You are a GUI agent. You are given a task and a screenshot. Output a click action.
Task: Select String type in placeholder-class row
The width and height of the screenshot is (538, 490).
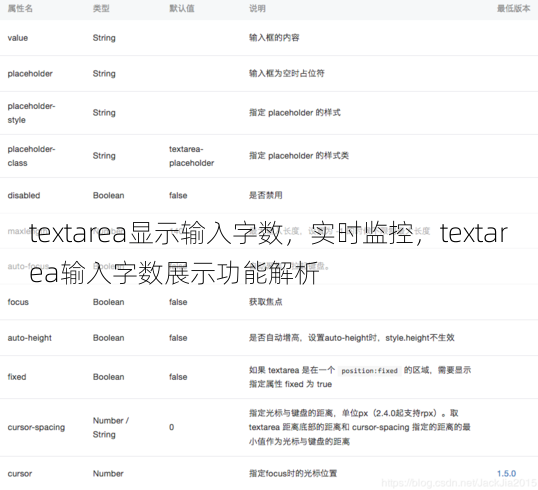pos(104,155)
